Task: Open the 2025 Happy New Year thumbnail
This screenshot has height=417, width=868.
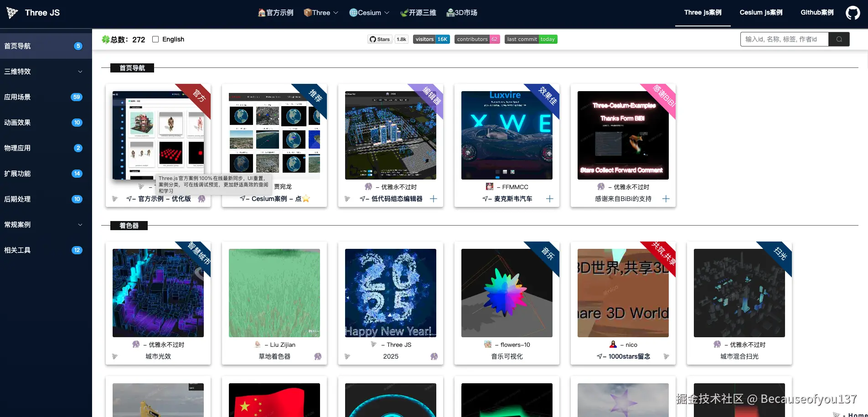Action: pyautogui.click(x=391, y=293)
